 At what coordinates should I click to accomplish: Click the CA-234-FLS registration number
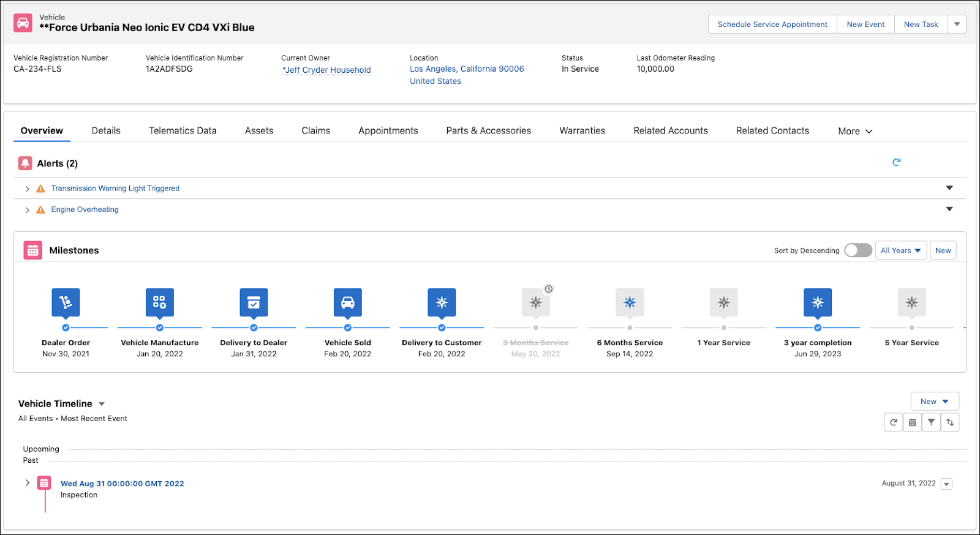click(37, 69)
